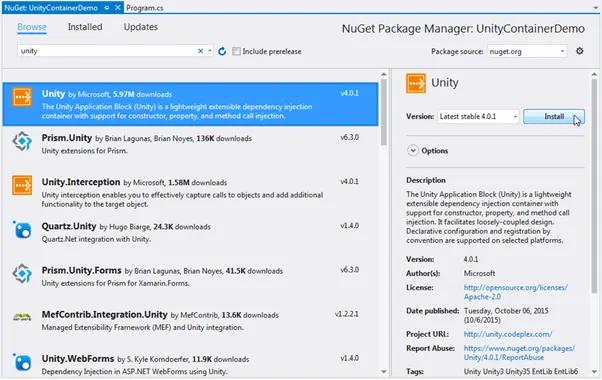602x380 pixels.
Task: Switch to the Installed tab
Action: [x=85, y=27]
